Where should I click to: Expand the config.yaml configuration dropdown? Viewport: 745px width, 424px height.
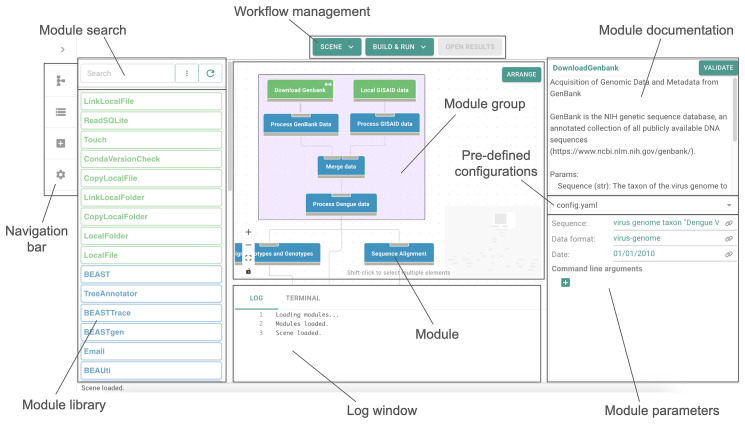730,204
